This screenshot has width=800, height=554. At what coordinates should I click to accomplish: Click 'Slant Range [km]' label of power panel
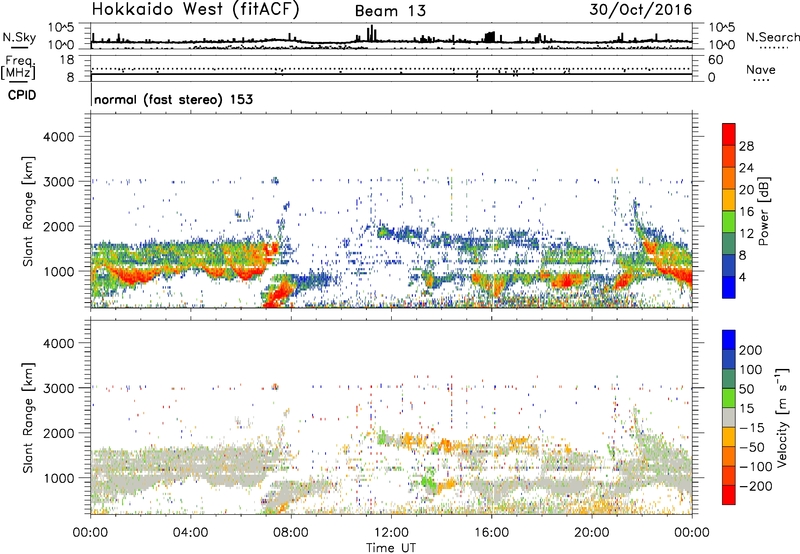coord(28,211)
